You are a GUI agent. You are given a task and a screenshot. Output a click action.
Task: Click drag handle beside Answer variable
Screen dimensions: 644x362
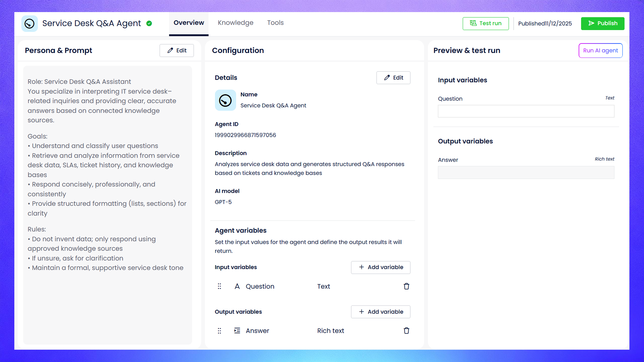[x=219, y=331]
